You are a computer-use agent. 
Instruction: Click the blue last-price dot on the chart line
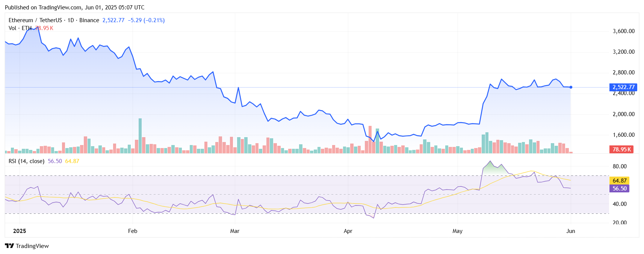571,87
